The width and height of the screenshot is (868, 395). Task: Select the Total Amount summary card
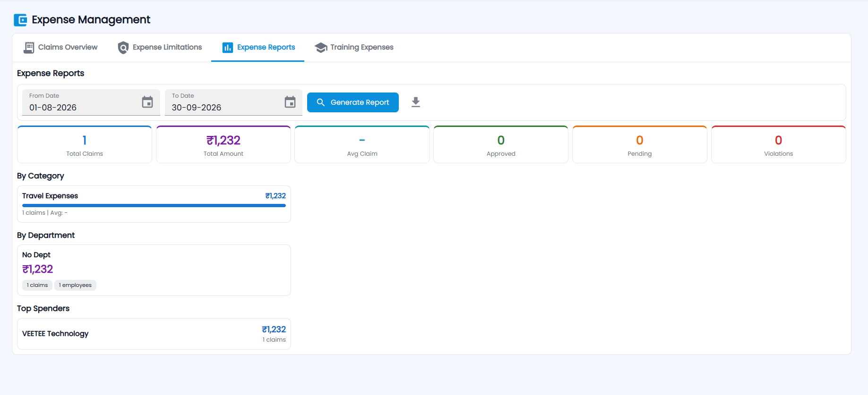(x=223, y=144)
